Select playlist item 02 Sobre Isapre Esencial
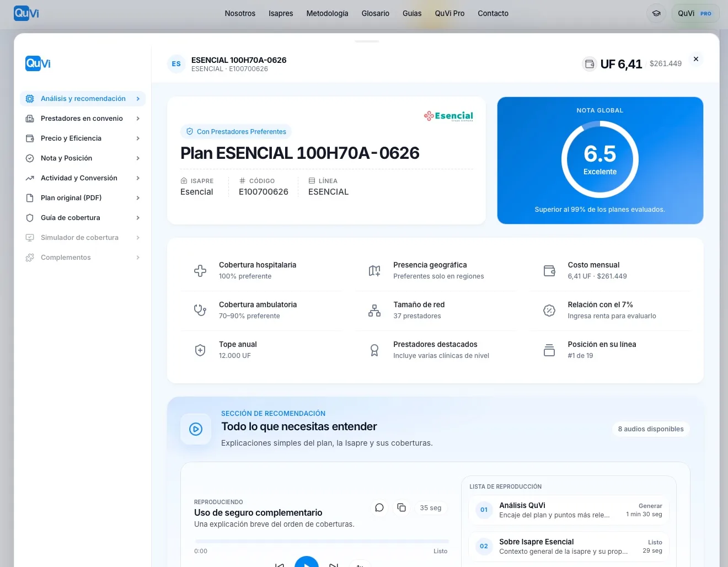Screen dimensions: 728x567 coord(569,546)
